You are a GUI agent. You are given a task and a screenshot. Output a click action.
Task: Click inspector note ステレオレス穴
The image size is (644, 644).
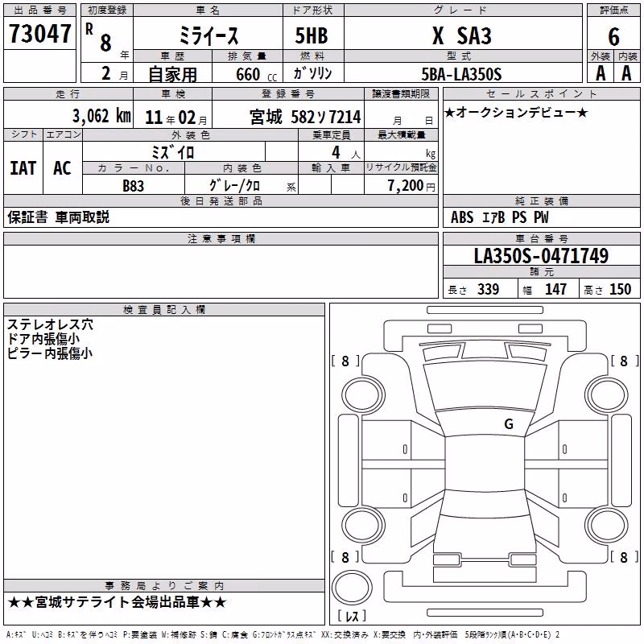click(50, 324)
